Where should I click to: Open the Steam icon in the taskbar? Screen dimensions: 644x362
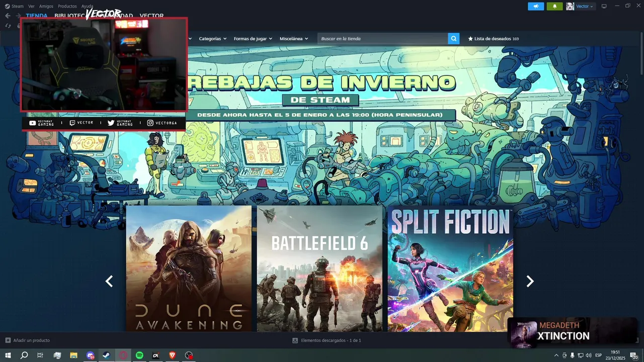click(x=107, y=355)
